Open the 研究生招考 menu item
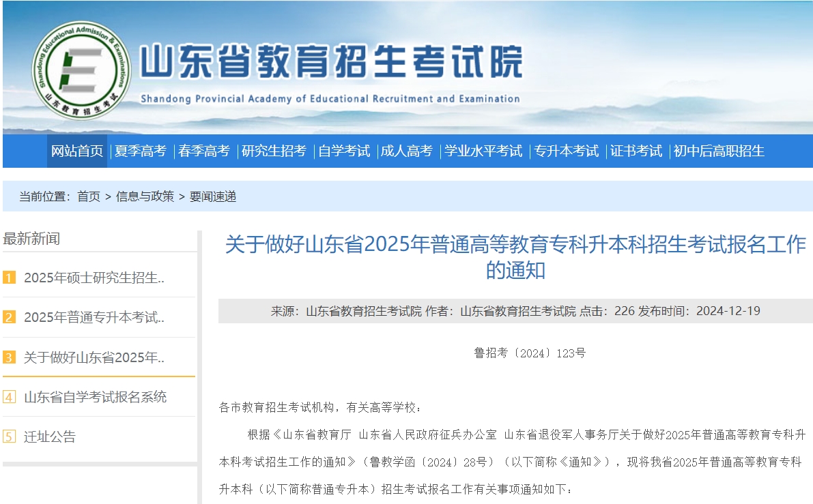This screenshot has width=813, height=504. pyautogui.click(x=274, y=151)
